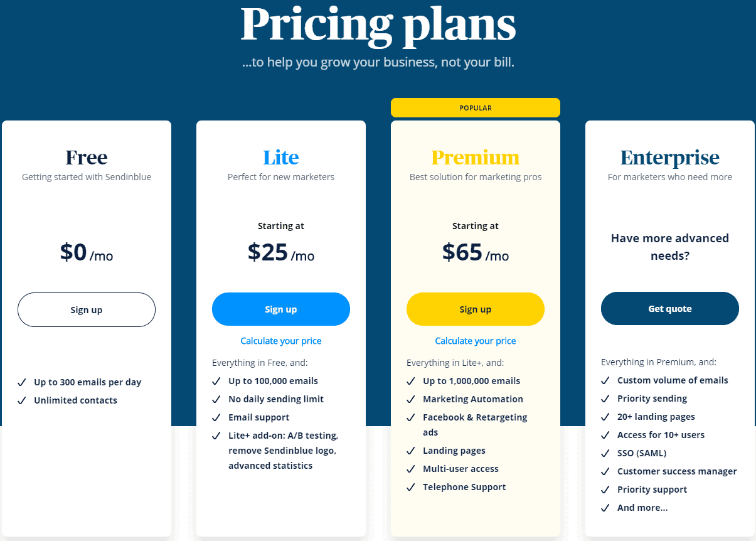This screenshot has width=756, height=541.
Task: Click the checkmark beside SSO (SAML)
Action: point(605,453)
